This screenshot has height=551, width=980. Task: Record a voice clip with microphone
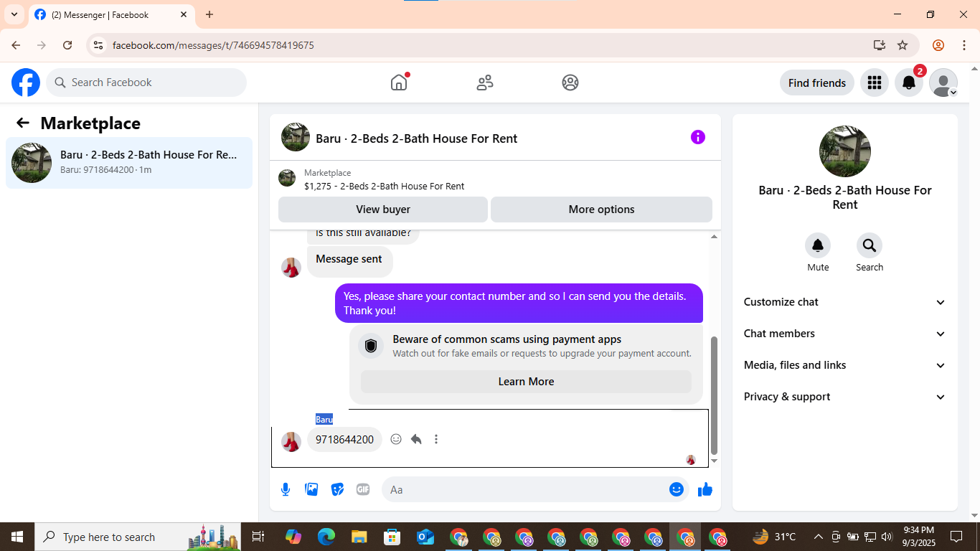coord(286,489)
